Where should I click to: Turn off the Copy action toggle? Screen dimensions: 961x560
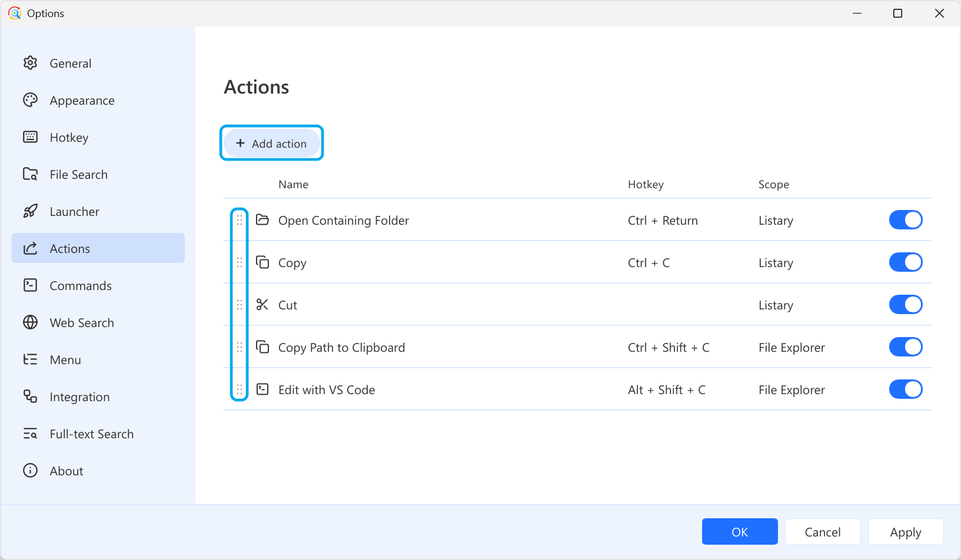click(906, 262)
